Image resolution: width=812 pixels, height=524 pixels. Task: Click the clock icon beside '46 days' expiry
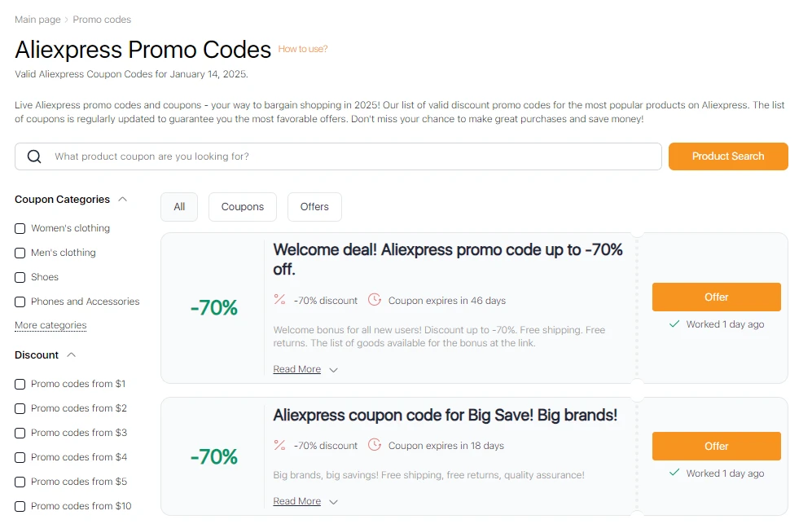pyautogui.click(x=374, y=299)
